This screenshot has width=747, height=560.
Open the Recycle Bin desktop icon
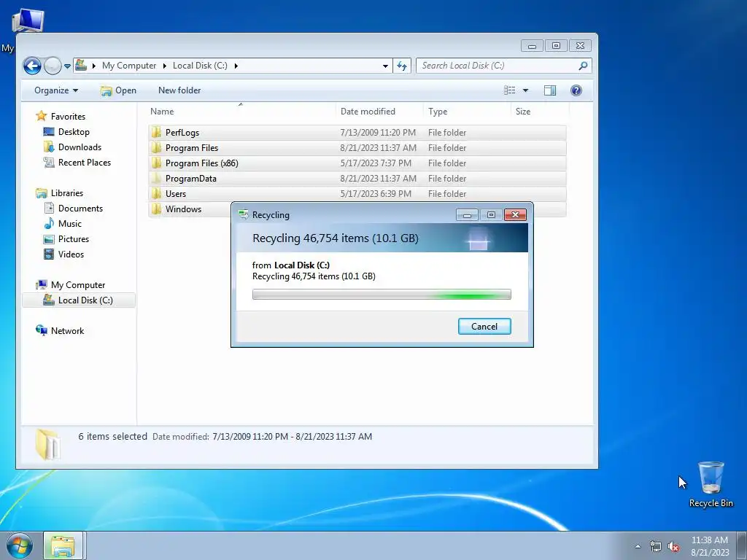711,484
